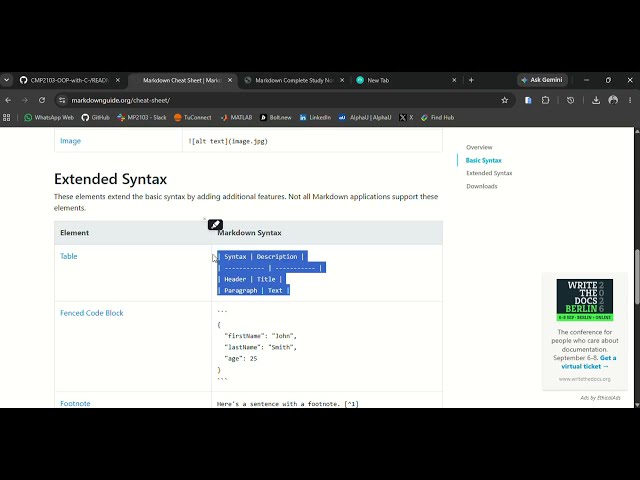Go back to the previous page
The width and height of the screenshot is (640, 480).
click(8, 100)
